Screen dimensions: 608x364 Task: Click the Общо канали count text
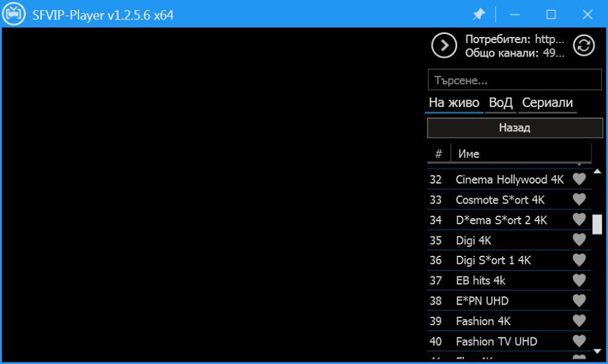click(514, 53)
